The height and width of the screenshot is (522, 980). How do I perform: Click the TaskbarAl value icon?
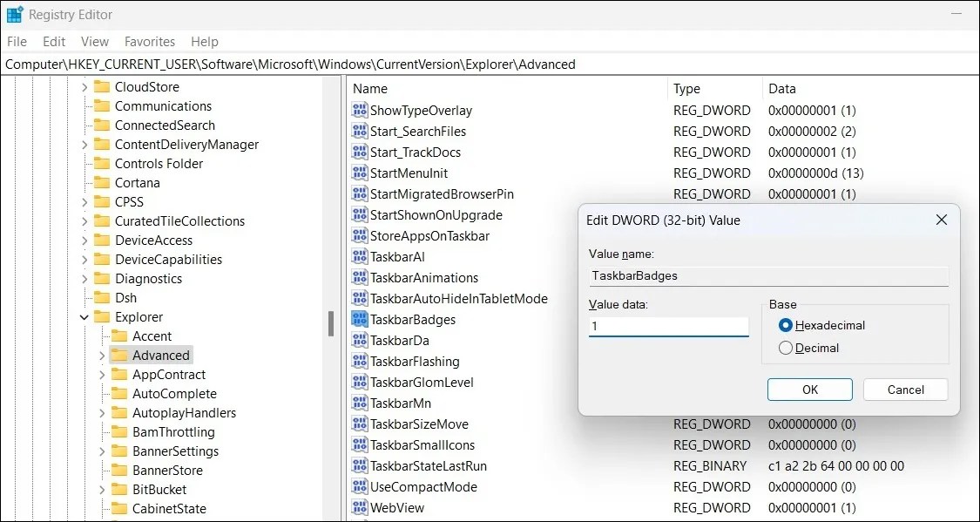pyautogui.click(x=360, y=257)
